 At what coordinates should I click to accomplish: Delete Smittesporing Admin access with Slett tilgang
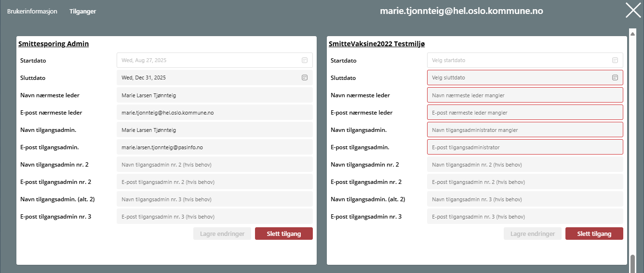[283, 234]
